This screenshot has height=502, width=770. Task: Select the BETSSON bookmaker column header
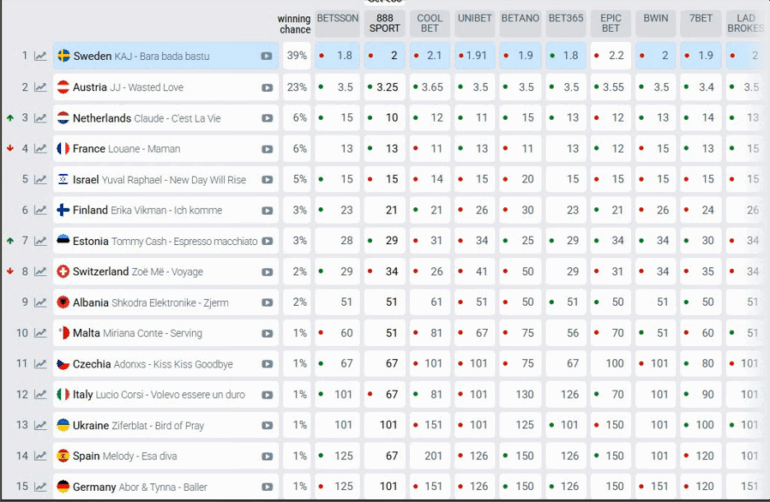click(337, 23)
